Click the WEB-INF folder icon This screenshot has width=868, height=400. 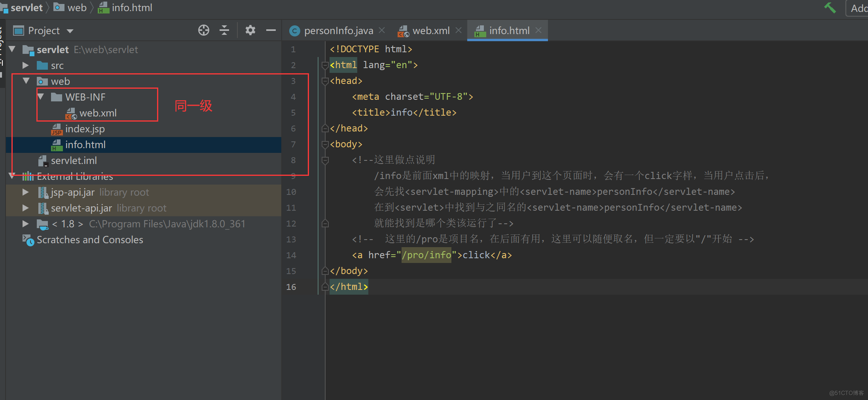point(57,97)
